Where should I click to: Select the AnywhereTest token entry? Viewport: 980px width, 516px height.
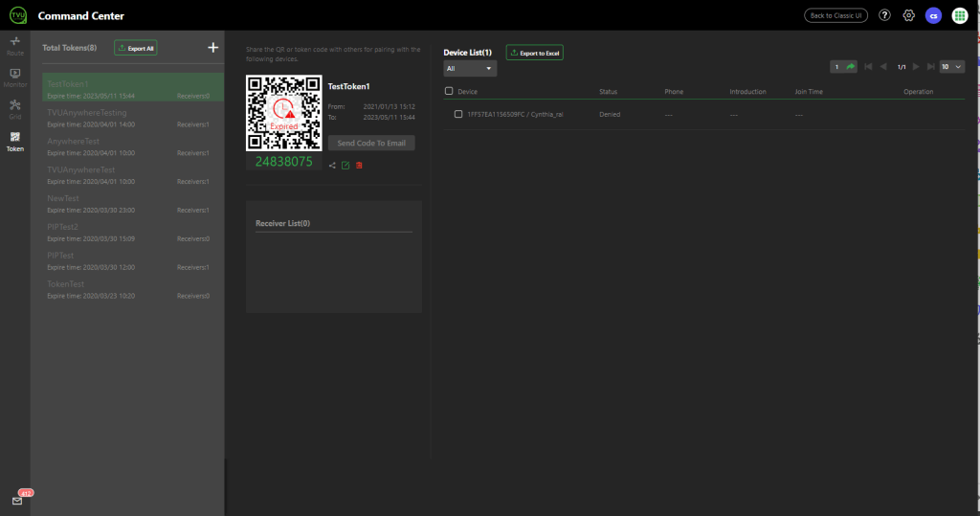[133, 147]
